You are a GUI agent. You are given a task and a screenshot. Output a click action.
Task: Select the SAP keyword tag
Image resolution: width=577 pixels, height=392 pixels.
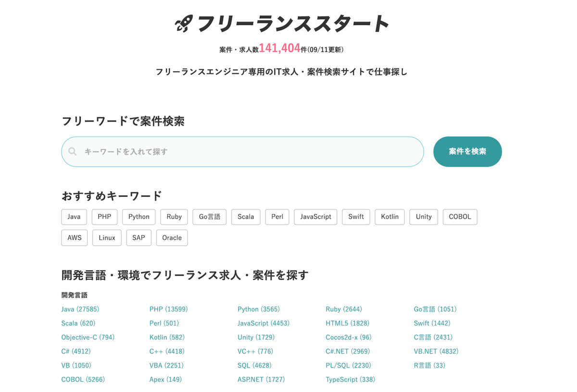[x=138, y=238]
